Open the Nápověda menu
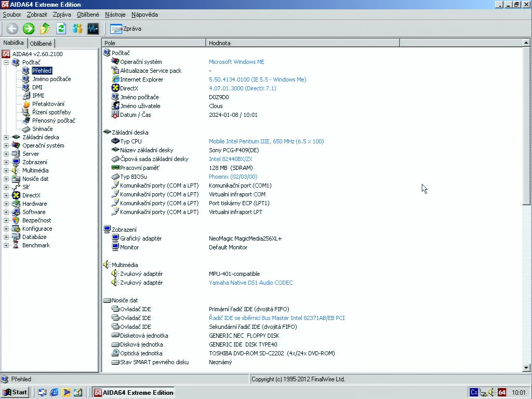Screen dimensions: 532x399 (144, 15)
